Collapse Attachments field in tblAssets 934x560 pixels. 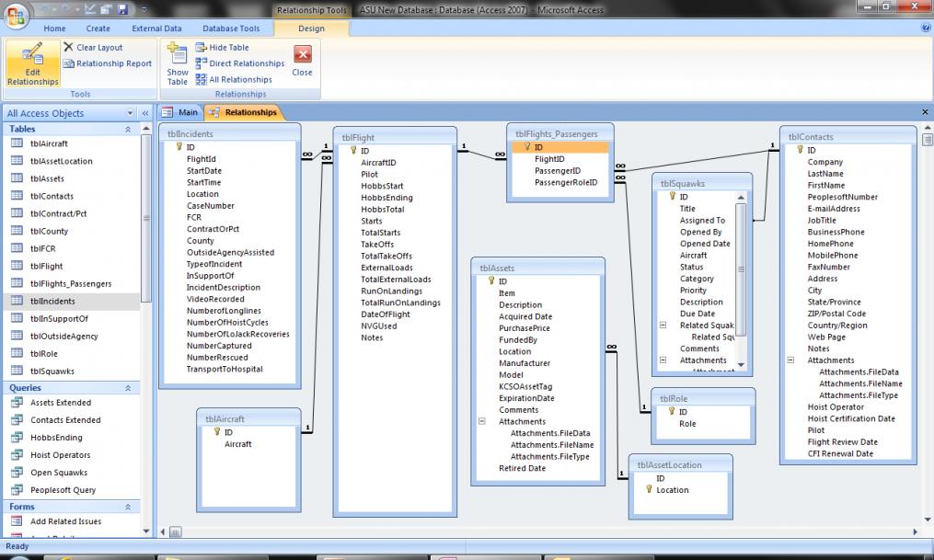[482, 422]
